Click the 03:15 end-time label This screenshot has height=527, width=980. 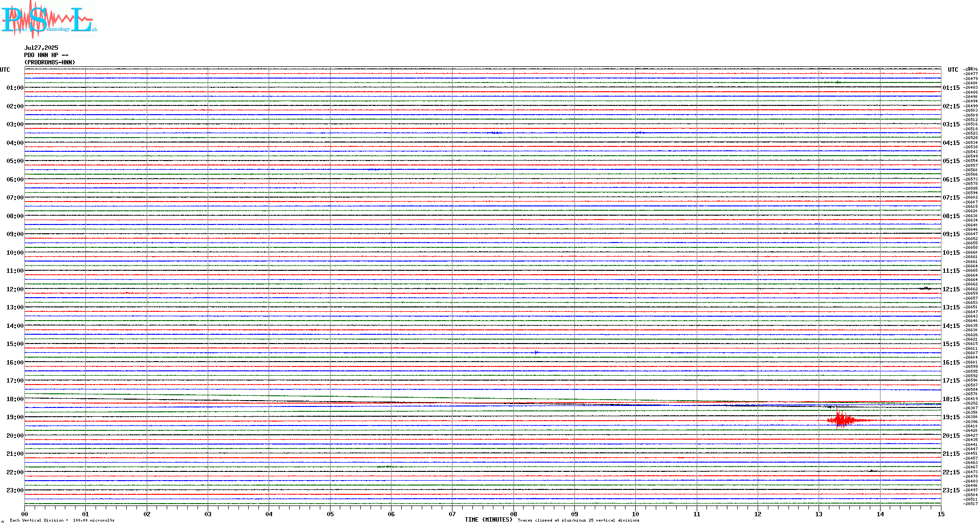pyautogui.click(x=951, y=124)
